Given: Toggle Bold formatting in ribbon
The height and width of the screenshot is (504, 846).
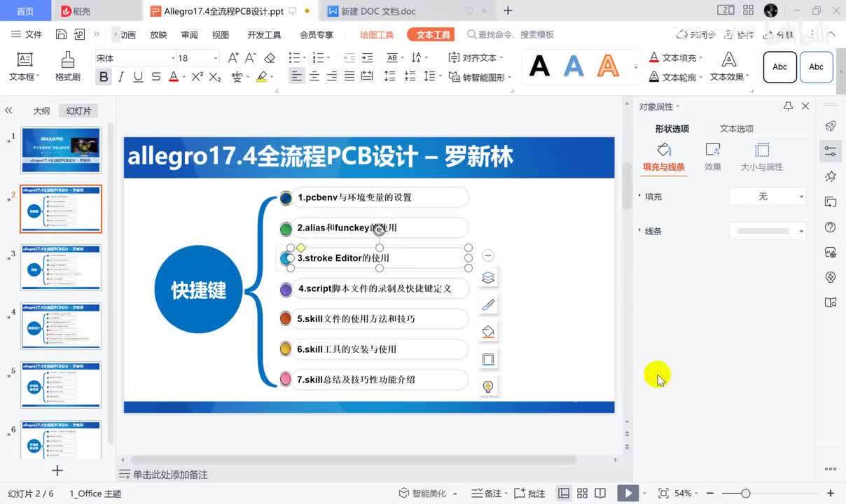Looking at the screenshot, I should point(104,77).
